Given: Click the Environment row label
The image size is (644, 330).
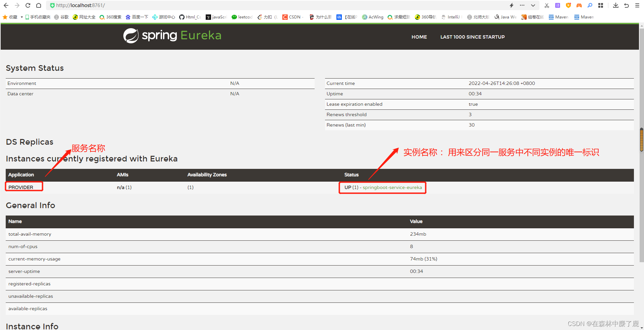Looking at the screenshot, I should 22,83.
